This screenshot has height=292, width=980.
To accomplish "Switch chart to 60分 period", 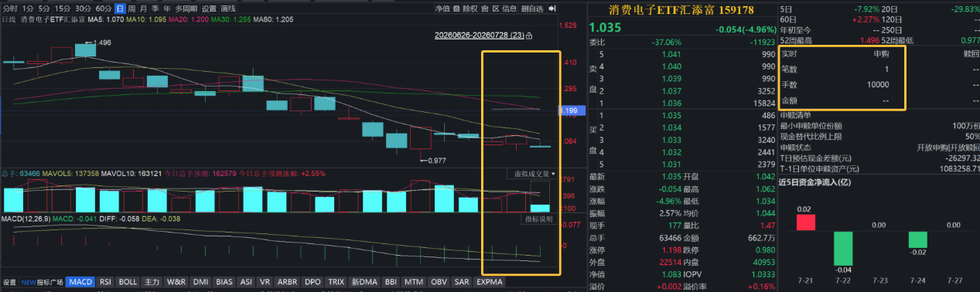I will 103,8.
